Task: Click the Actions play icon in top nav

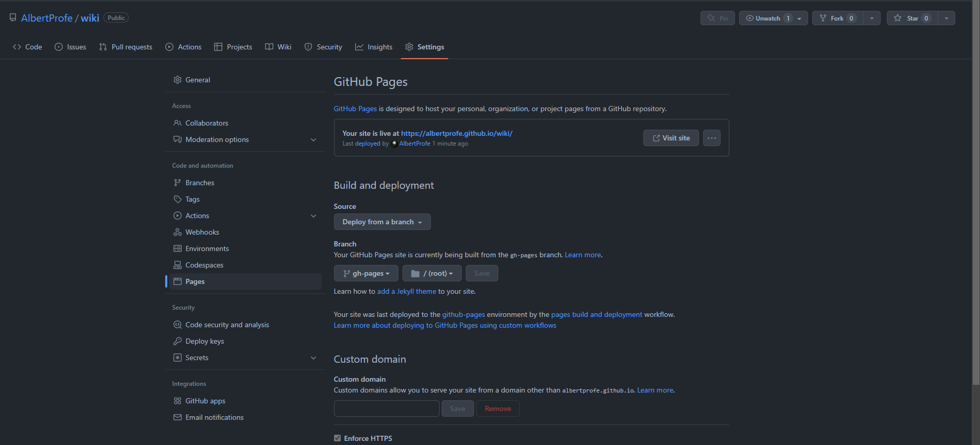Action: click(x=169, y=47)
